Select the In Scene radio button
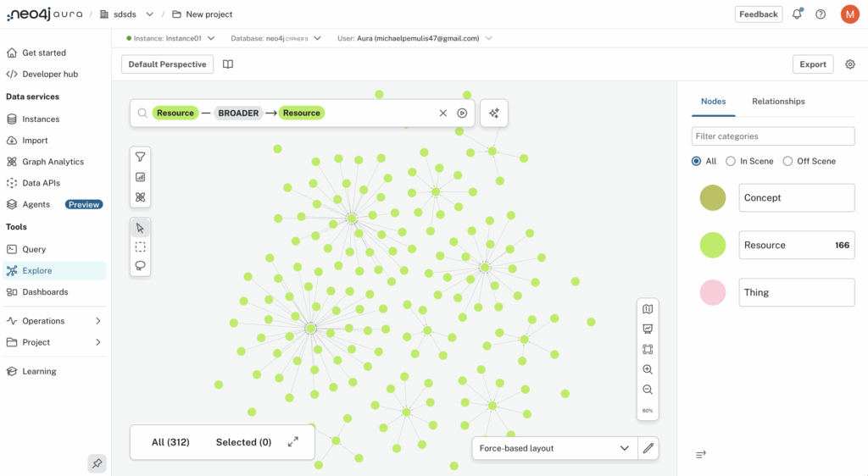The height and width of the screenshot is (476, 868). tap(731, 161)
